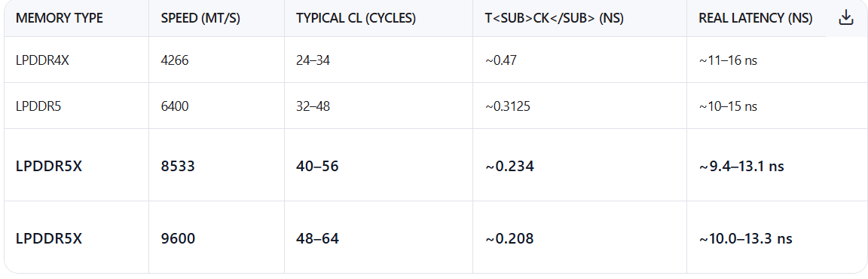The image size is (868, 279).
Task: Click the ~0.3125 clock period cell
Action: 508,106
